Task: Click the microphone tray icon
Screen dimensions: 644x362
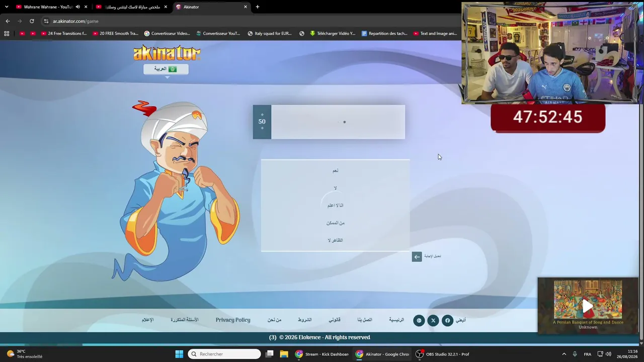Action: click(575, 354)
